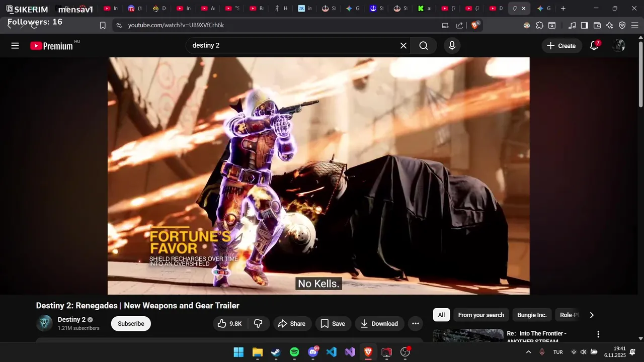Open OBS Studio from taskbar
Image resolution: width=644 pixels, height=362 pixels.
coord(405,352)
